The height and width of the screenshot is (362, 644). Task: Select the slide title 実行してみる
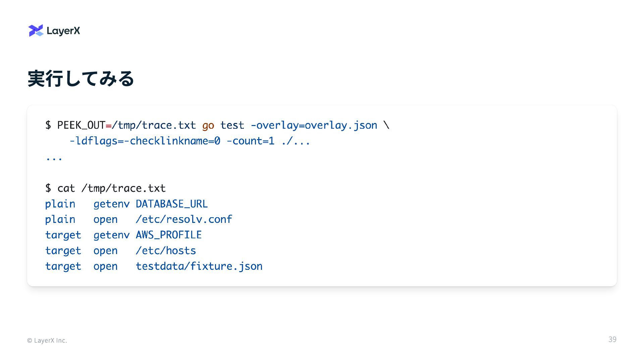point(81,79)
